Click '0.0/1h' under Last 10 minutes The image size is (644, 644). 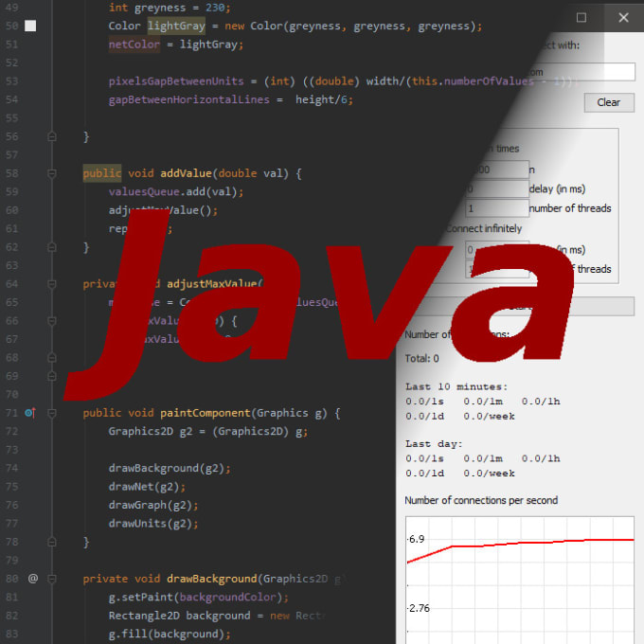(x=541, y=402)
